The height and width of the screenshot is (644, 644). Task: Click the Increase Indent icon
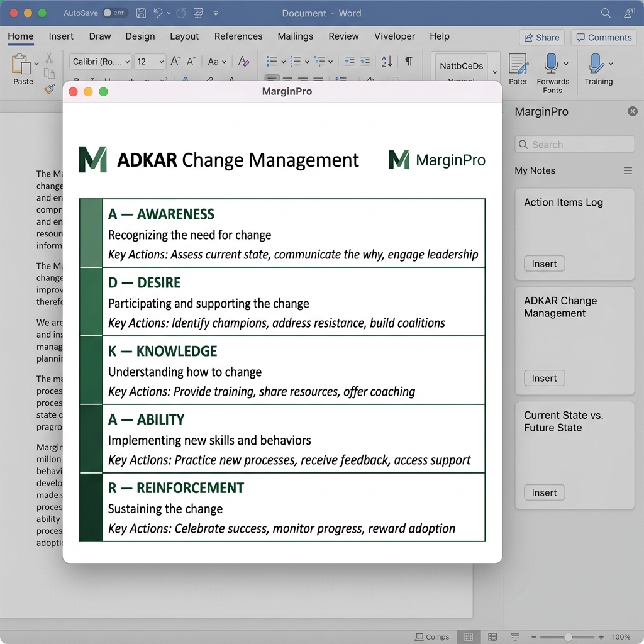click(x=365, y=62)
